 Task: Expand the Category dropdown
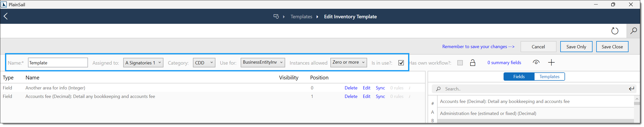coord(204,63)
